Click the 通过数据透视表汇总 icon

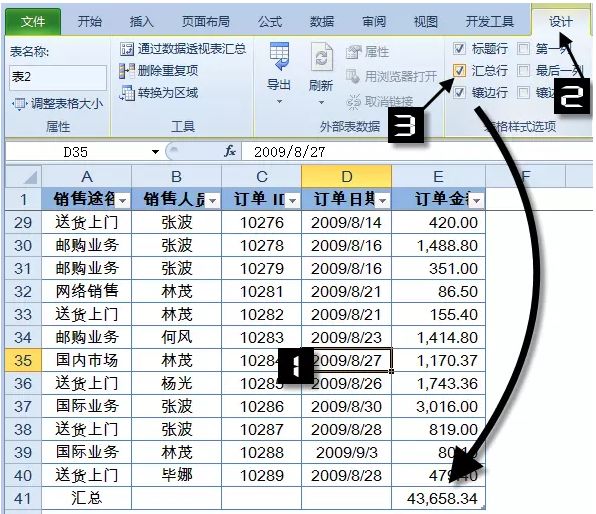click(127, 49)
